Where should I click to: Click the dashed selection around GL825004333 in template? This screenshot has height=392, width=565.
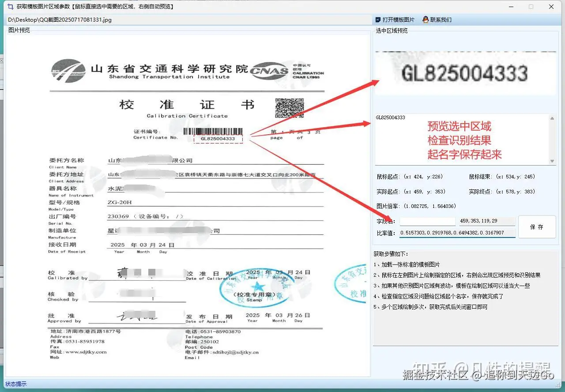coord(218,139)
